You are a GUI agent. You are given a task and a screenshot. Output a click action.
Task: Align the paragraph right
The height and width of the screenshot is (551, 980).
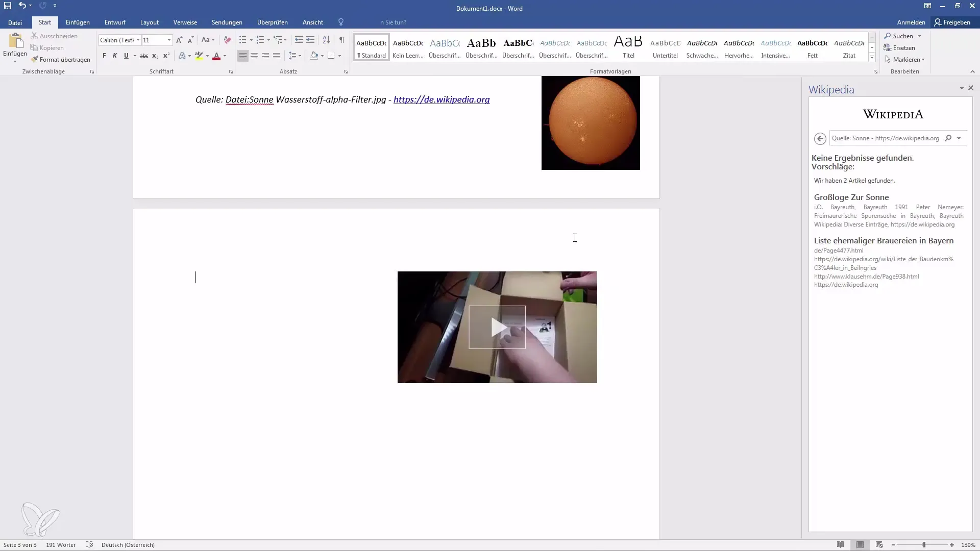[265, 56]
